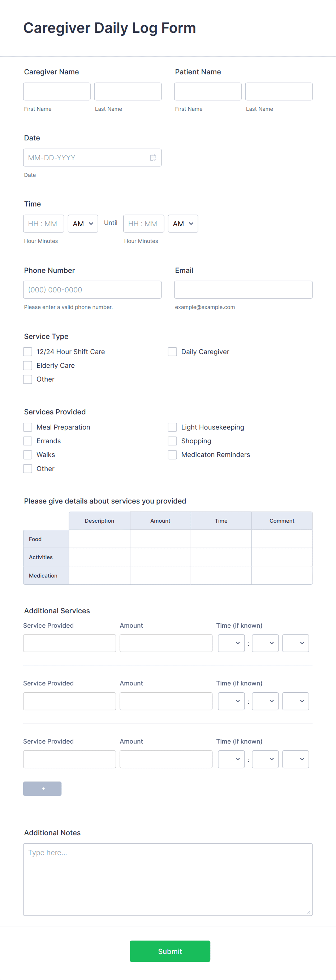This screenshot has width=336, height=980.
Task: Check the Elderly Care checkbox
Action: pos(27,365)
